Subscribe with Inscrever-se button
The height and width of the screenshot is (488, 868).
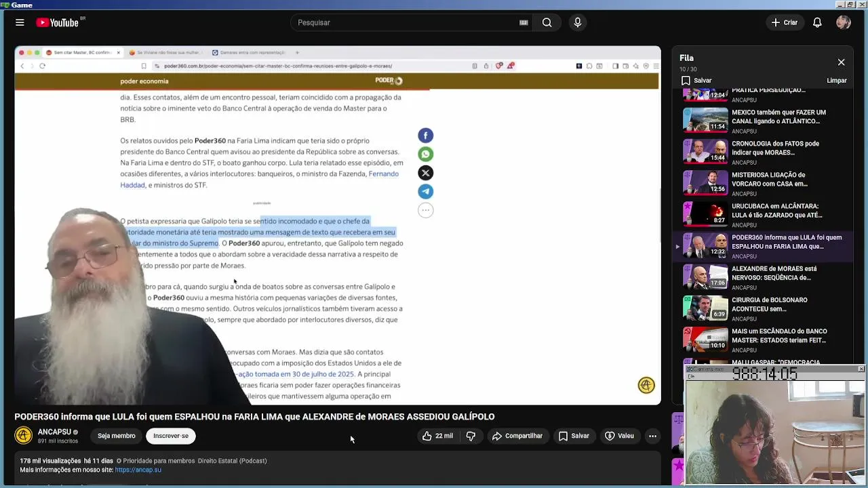171,436
